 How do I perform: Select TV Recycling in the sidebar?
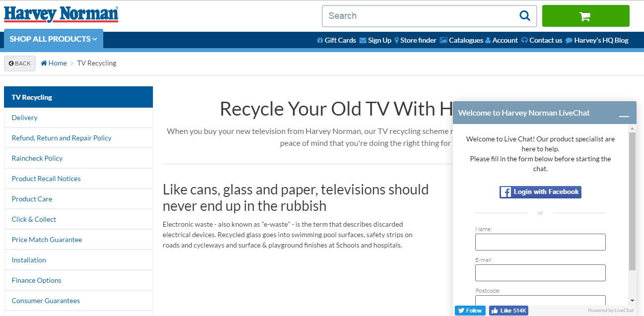(78, 97)
